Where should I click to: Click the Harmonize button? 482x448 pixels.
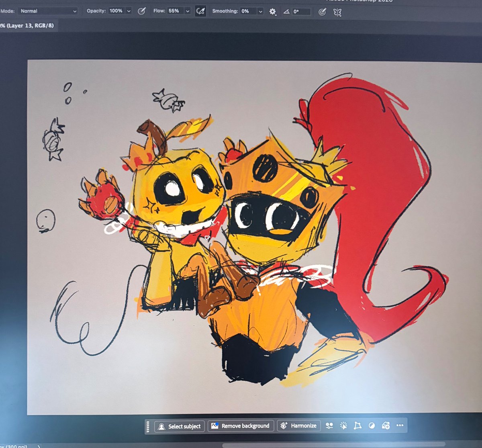pos(299,425)
